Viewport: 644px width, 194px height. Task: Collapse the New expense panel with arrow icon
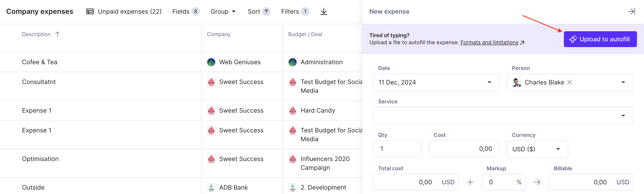point(631,11)
